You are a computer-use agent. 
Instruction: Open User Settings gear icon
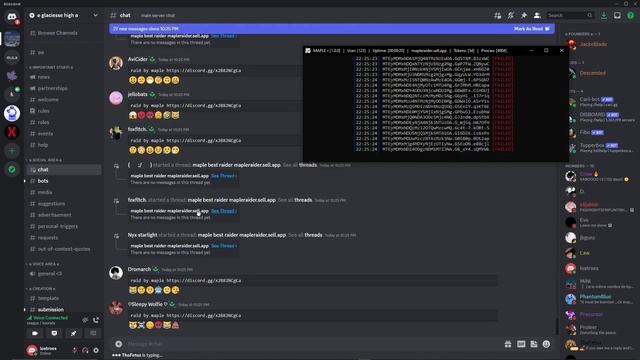[x=96, y=350]
